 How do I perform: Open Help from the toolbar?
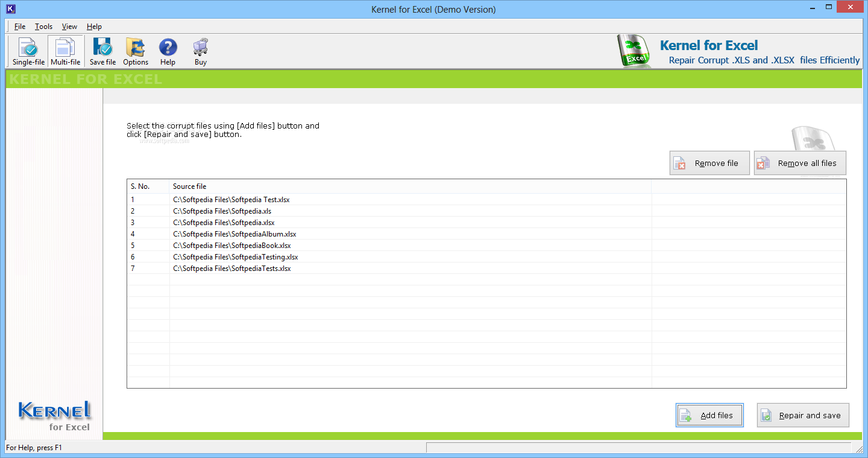168,51
